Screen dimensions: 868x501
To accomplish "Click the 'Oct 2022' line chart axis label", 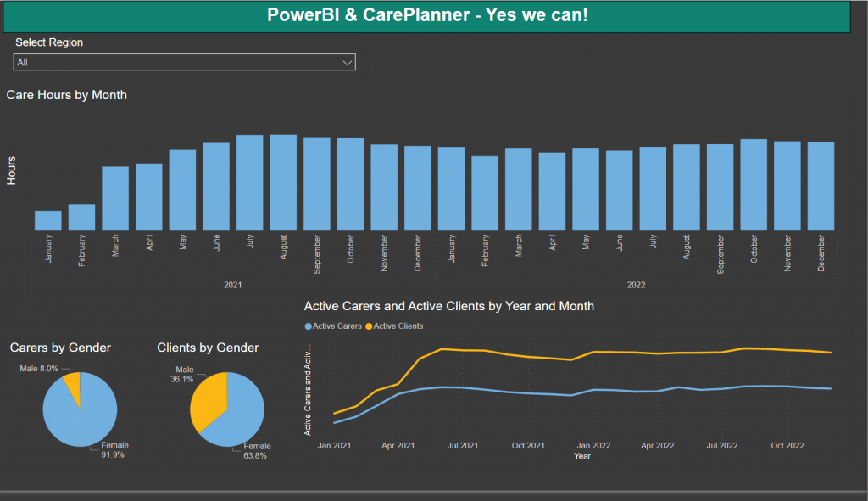I will click(x=787, y=446).
